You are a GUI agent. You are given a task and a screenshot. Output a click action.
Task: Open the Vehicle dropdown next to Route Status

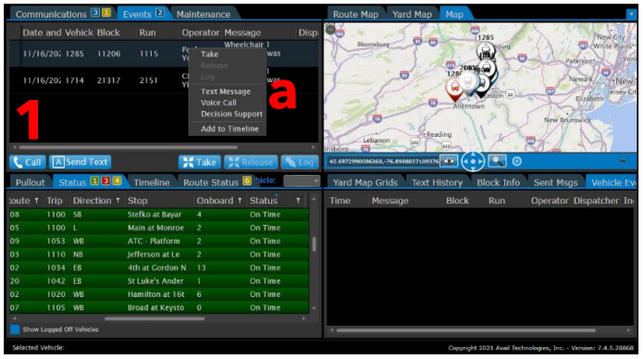tap(302, 180)
